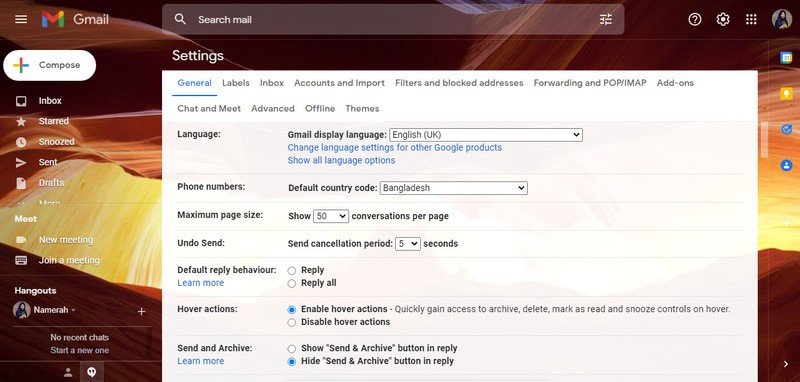Click Namerah Hangouts avatar
The height and width of the screenshot is (382, 800).
click(x=21, y=310)
